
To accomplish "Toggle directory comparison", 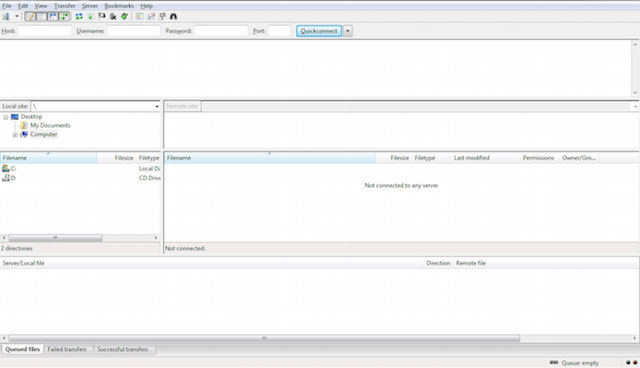I will point(151,16).
